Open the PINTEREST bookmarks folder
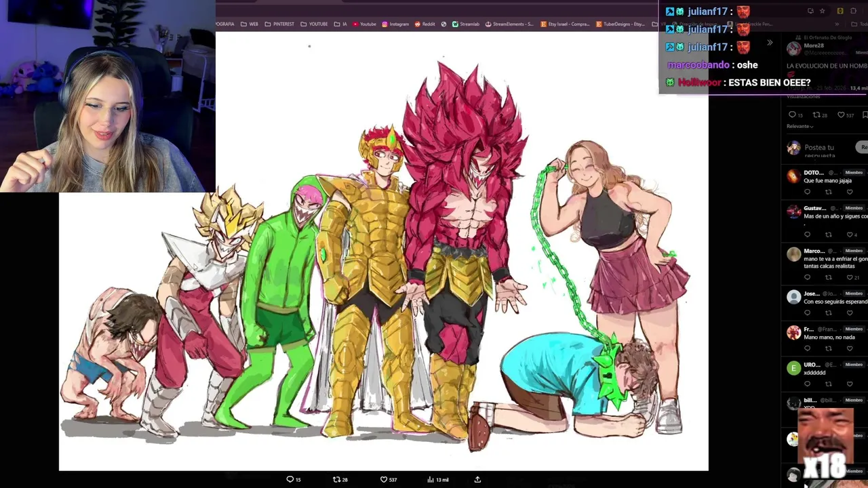 point(279,24)
